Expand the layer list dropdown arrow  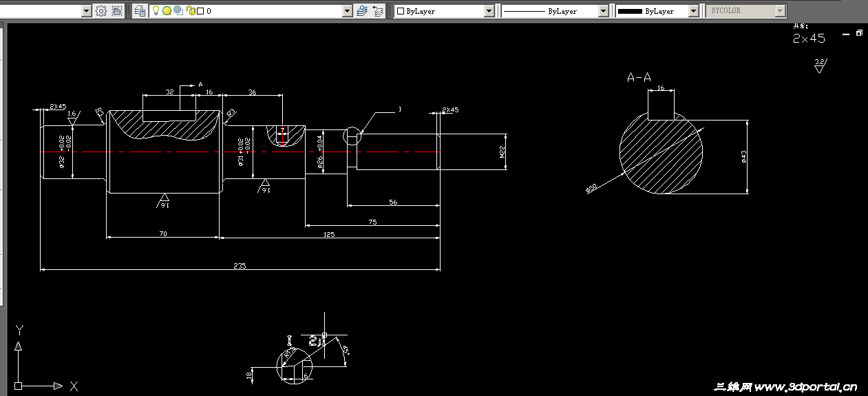point(348,11)
